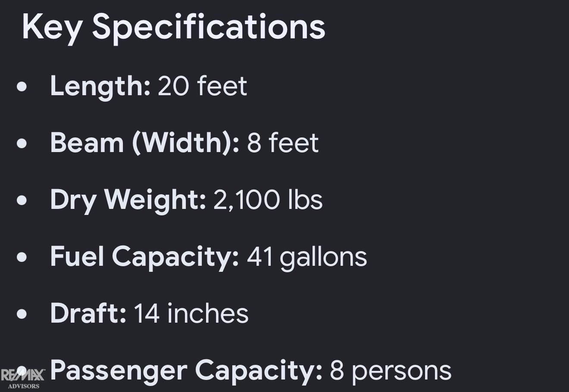Screen dimensions: 569x392
Task: Click the bullet before Dry Weight
Action: 22,200
